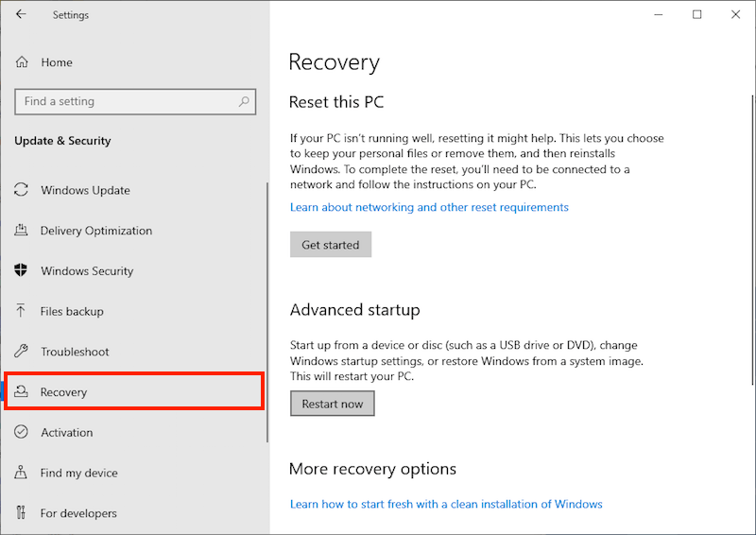This screenshot has width=756, height=535.
Task: Click the right content pane vertical scrollbar
Action: (751, 236)
